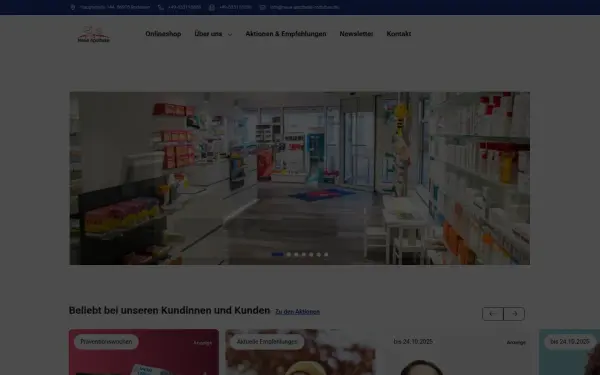Click the pharmacy street address text
The height and width of the screenshot is (375, 600).
(x=115, y=7)
